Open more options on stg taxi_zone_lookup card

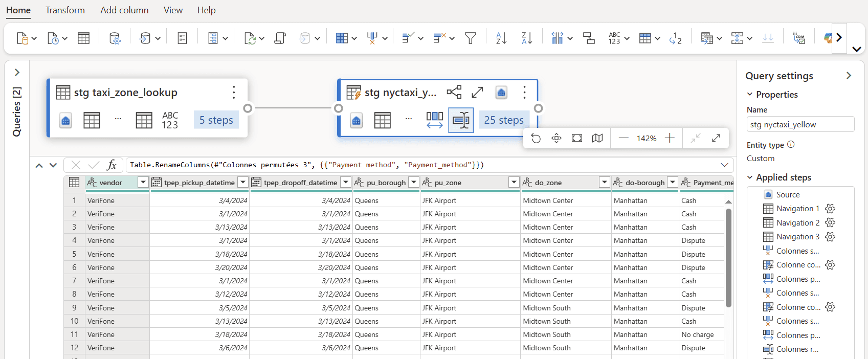tap(234, 92)
